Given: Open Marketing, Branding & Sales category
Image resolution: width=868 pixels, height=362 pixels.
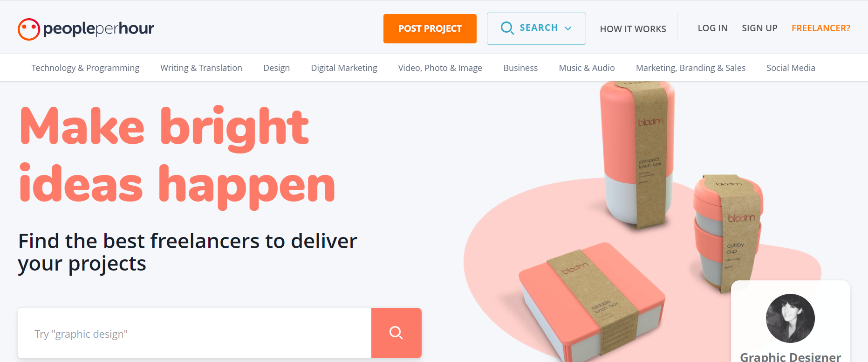Looking at the screenshot, I should click(690, 68).
